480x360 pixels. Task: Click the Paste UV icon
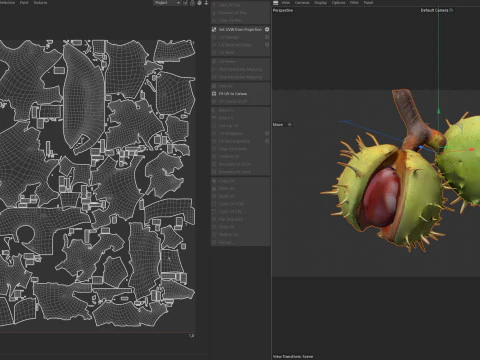coord(214,188)
